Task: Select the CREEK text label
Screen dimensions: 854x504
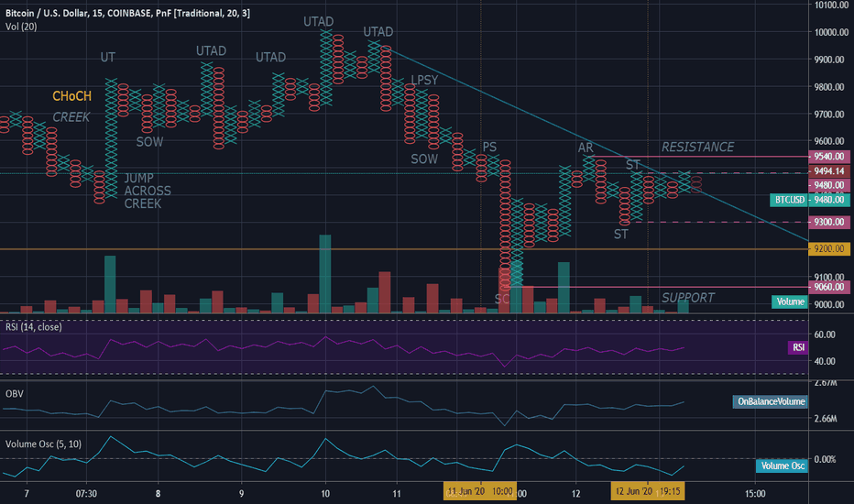Action: coord(71,117)
